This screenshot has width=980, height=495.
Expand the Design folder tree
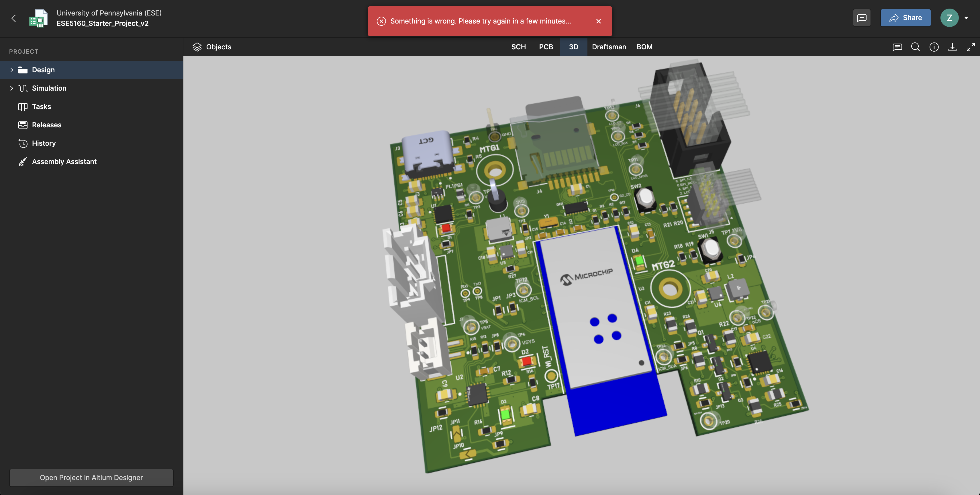coord(11,70)
